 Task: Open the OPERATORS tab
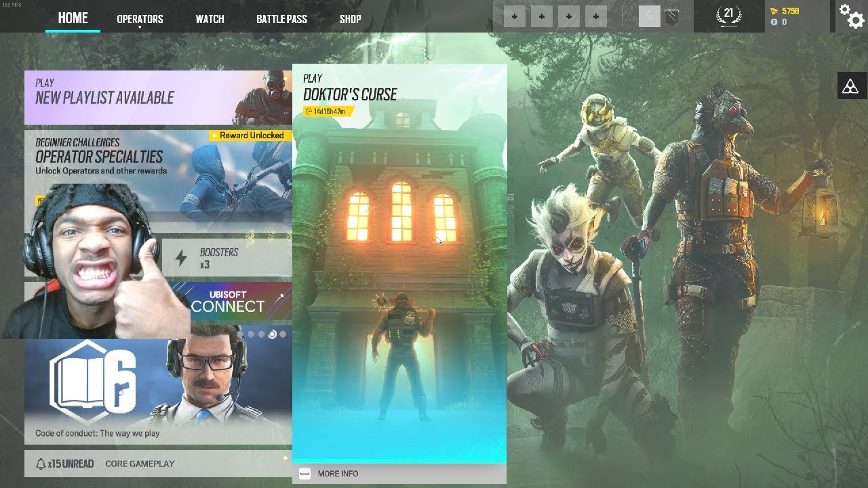[x=140, y=19]
